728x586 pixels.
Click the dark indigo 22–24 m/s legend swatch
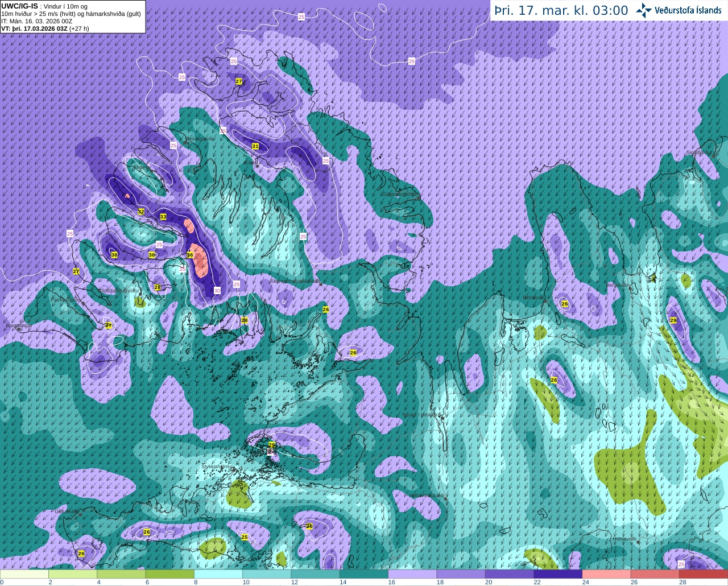[558, 574]
